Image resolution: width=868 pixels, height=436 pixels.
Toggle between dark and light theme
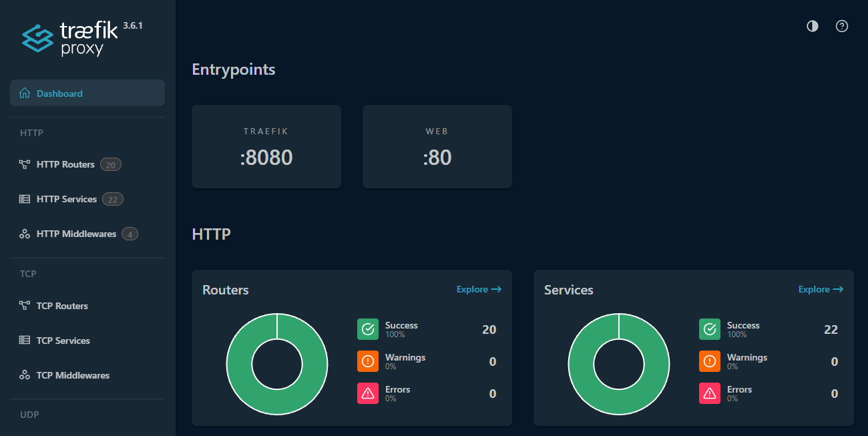click(812, 26)
